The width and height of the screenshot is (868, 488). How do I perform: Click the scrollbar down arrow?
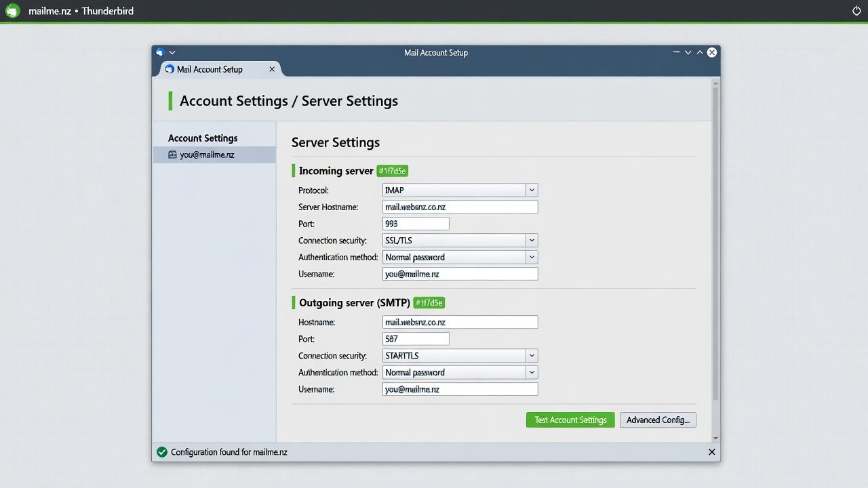coord(715,439)
